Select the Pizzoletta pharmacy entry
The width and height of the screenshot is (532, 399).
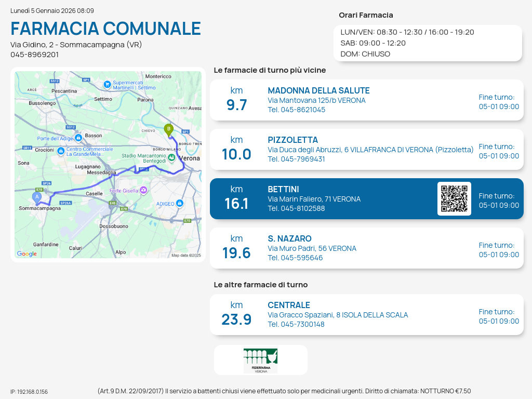pos(366,149)
